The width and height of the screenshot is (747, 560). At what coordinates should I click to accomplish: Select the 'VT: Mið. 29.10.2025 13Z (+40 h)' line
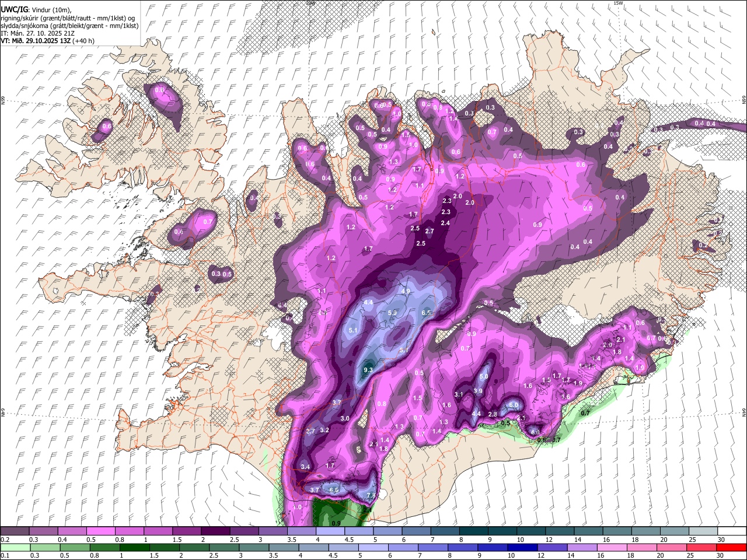pos(47,41)
